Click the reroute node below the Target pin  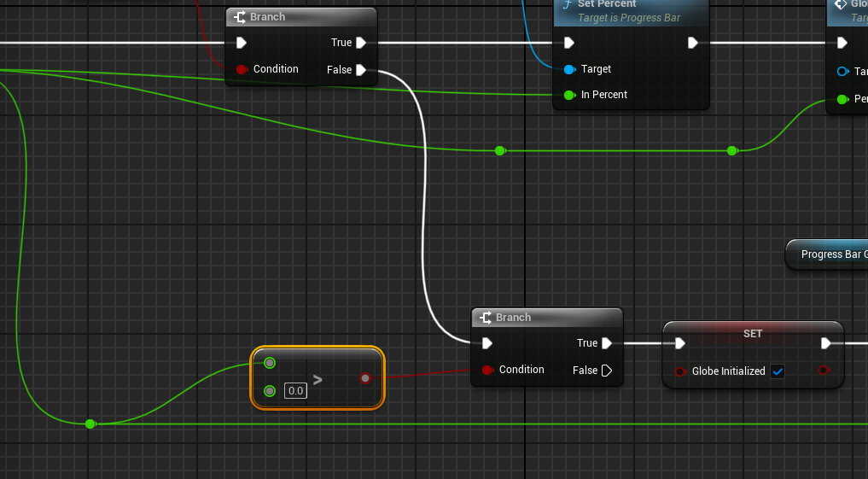(x=500, y=150)
